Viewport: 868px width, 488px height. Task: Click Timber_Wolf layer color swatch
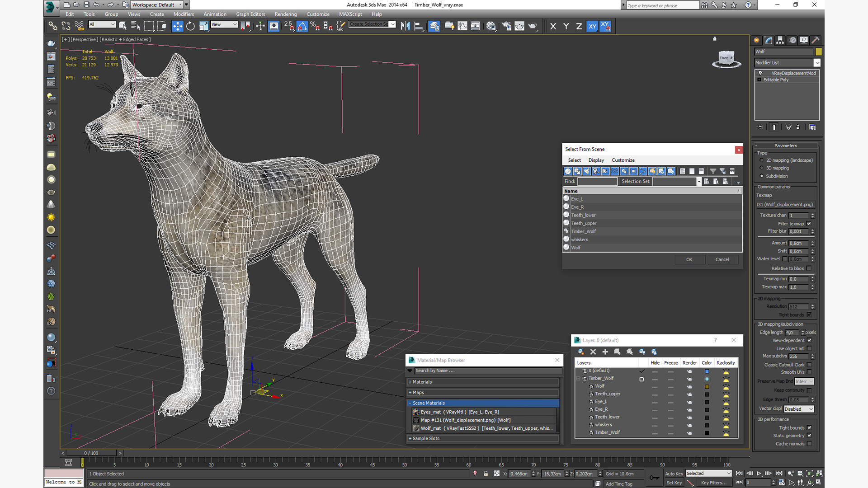click(707, 379)
